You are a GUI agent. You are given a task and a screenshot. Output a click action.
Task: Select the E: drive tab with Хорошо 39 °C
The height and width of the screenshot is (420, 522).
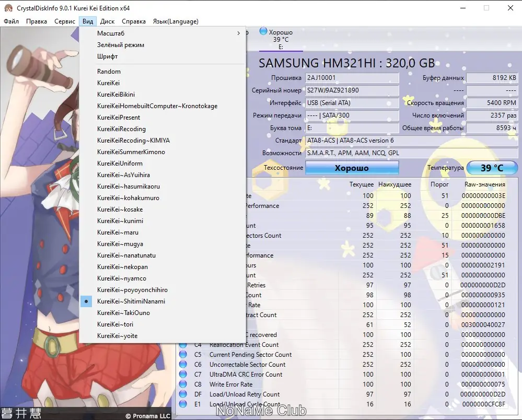pos(281,39)
